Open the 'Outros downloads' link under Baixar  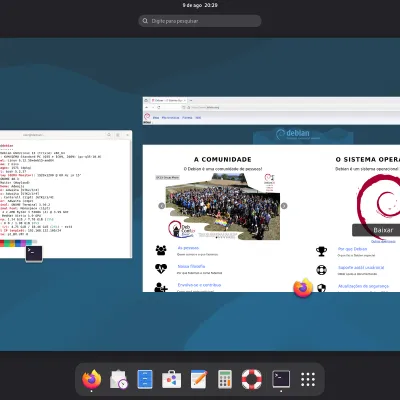coord(383,241)
